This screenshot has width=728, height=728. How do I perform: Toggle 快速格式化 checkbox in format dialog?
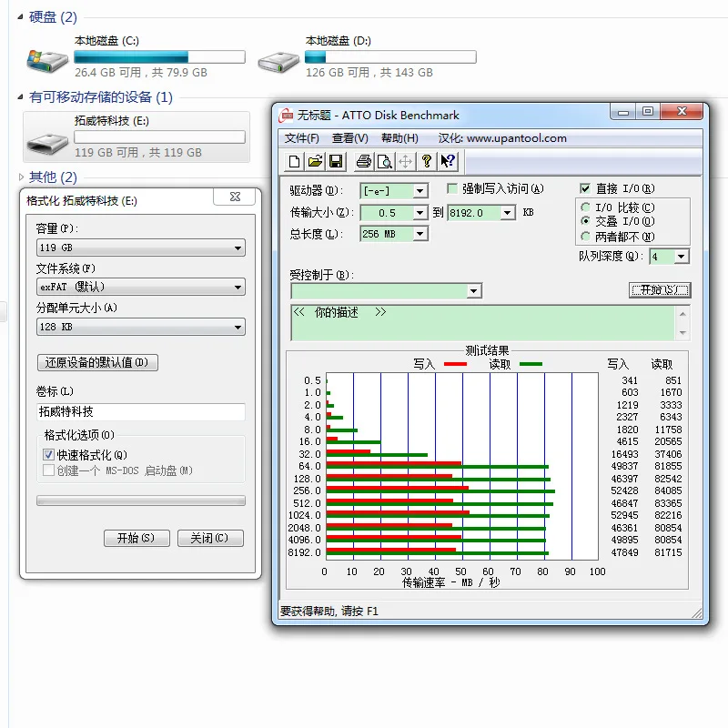[48, 454]
